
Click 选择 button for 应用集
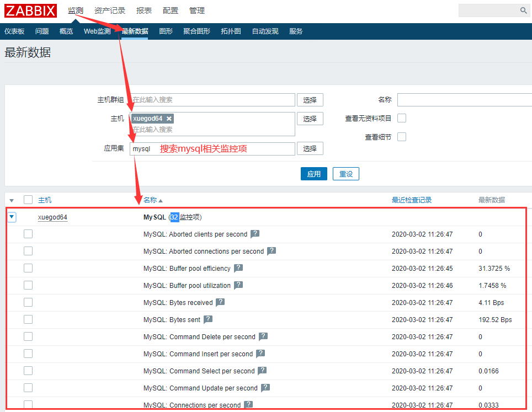[310, 148]
